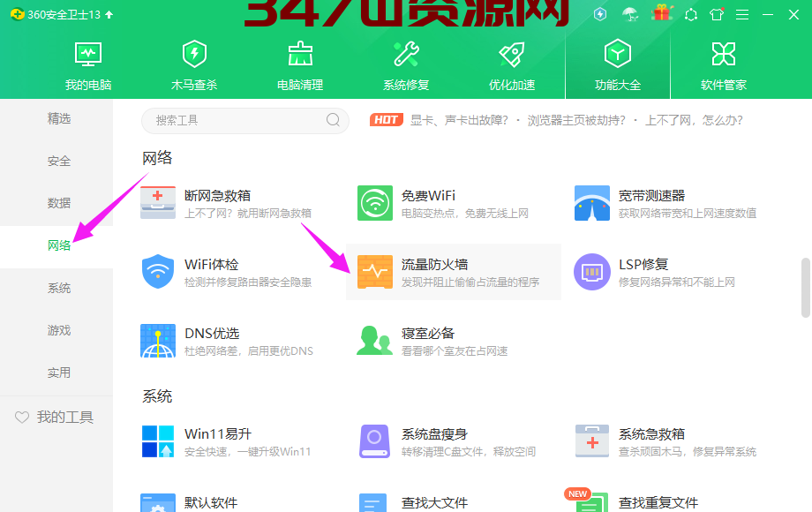Click text 发现并阻止偷偷占流量的程序
Screen dimensions: 812x512
click(x=470, y=282)
